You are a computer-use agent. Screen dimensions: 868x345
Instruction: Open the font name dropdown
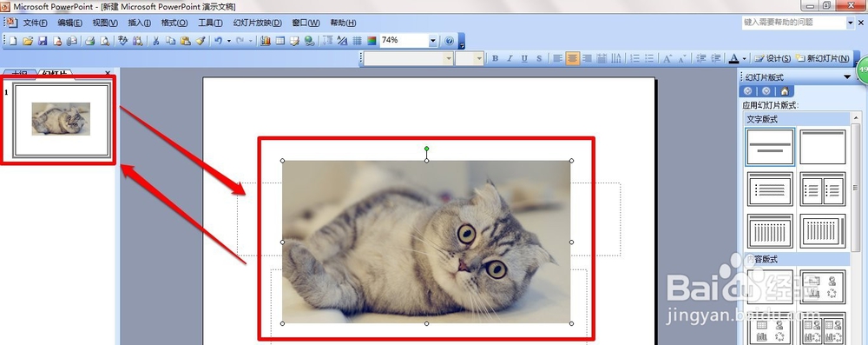448,58
